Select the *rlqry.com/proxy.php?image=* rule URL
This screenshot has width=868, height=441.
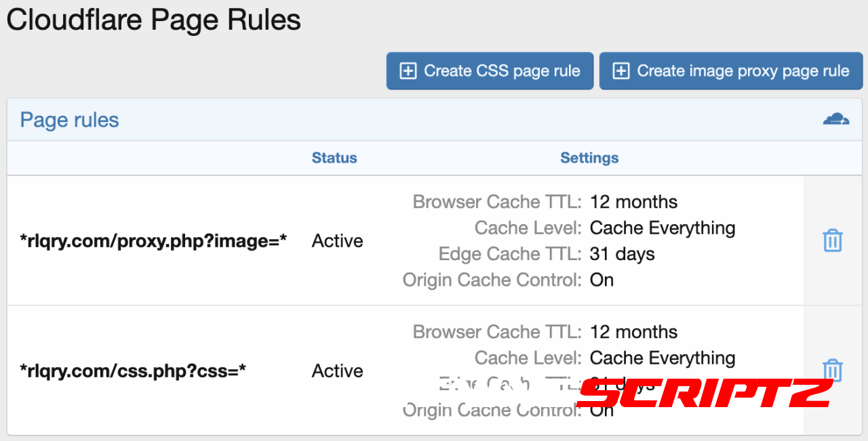(154, 241)
